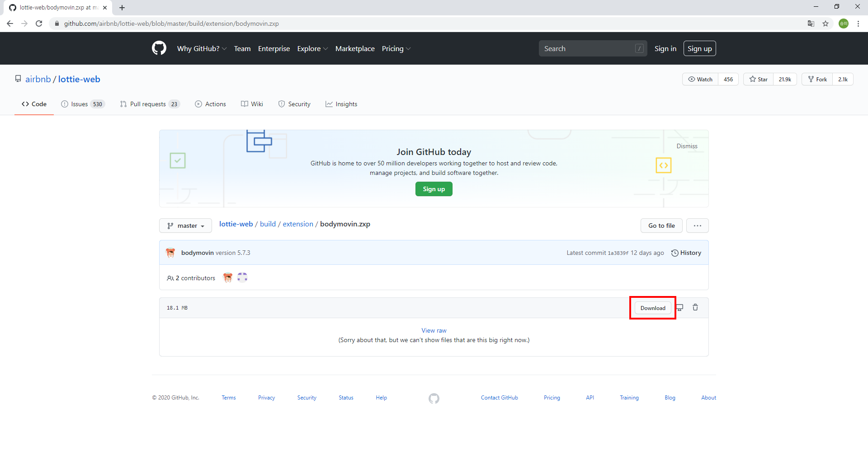Expand the master branch selector

[x=185, y=226]
